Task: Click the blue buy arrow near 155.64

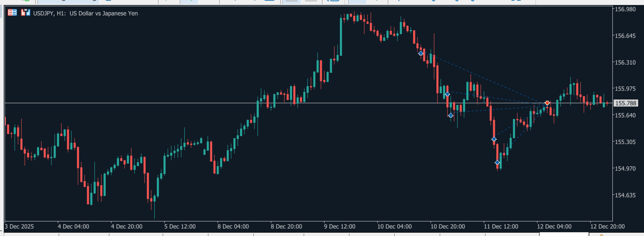Action: click(451, 115)
